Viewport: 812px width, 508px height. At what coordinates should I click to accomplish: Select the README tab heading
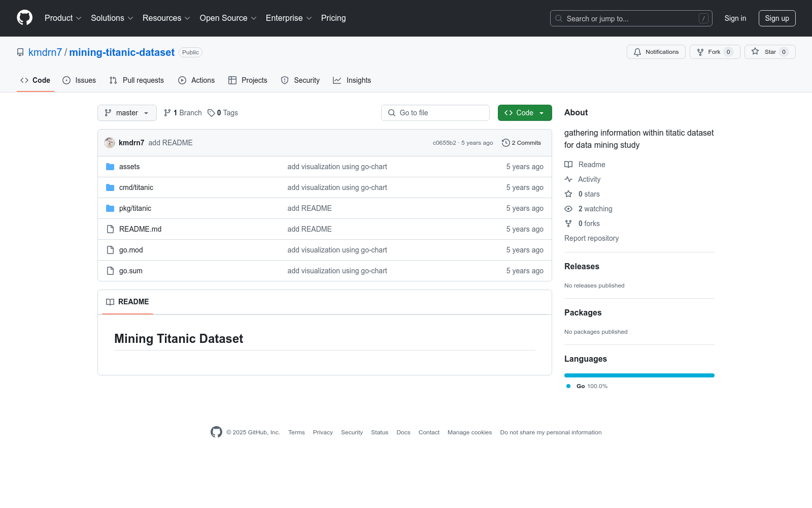pyautogui.click(x=127, y=302)
